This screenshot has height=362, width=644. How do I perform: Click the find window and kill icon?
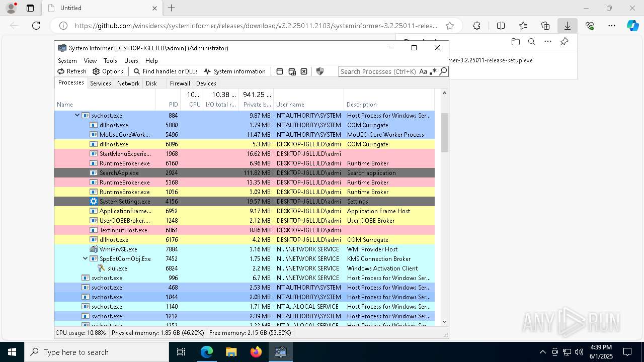[304, 71]
